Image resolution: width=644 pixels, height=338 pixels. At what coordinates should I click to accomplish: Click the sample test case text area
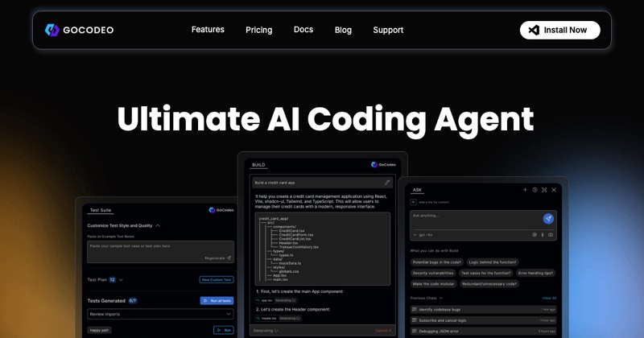click(x=160, y=252)
